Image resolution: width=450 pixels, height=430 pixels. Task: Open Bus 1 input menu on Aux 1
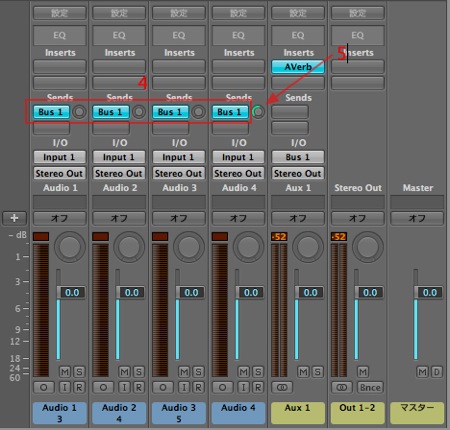tap(298, 157)
